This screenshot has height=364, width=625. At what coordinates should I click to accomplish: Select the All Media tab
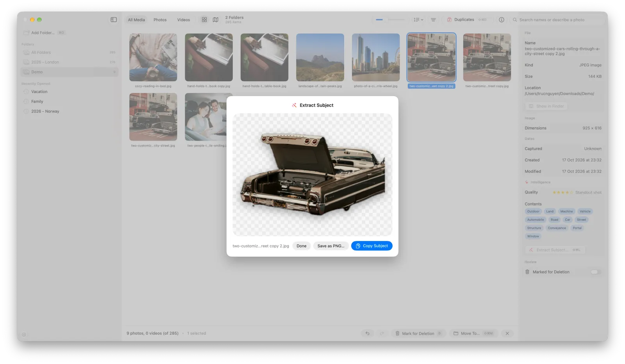pyautogui.click(x=136, y=20)
